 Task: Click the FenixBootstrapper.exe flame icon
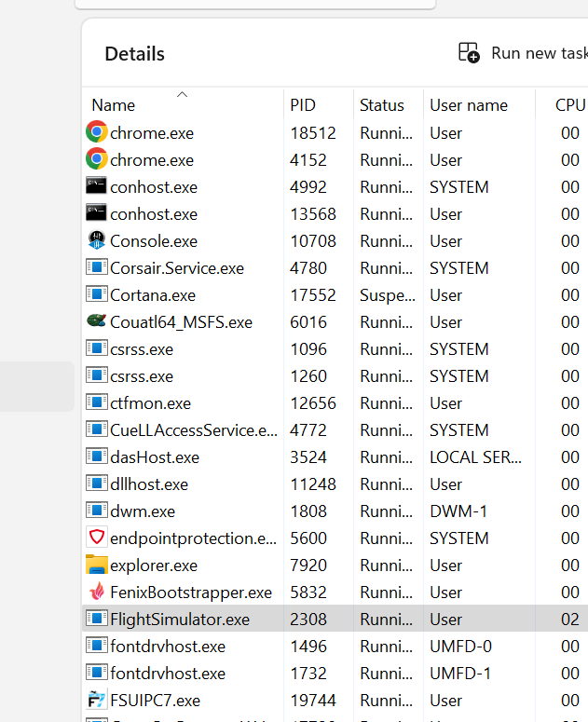point(96,593)
